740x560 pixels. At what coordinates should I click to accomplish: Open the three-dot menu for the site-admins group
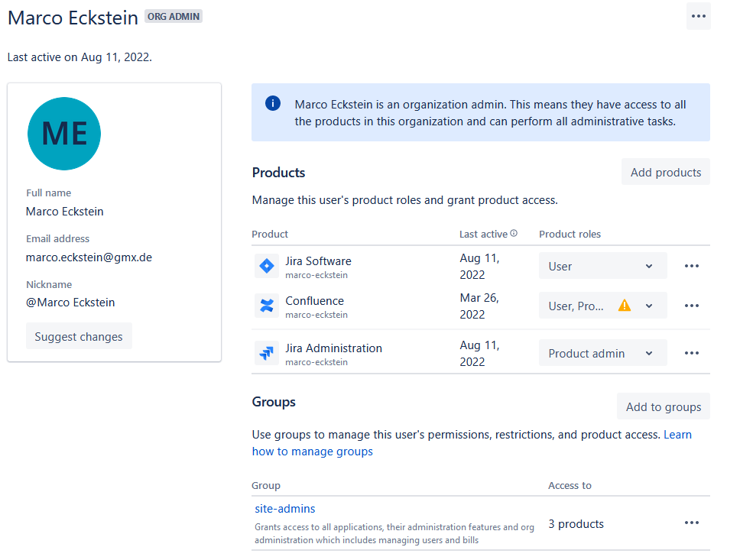click(x=692, y=523)
